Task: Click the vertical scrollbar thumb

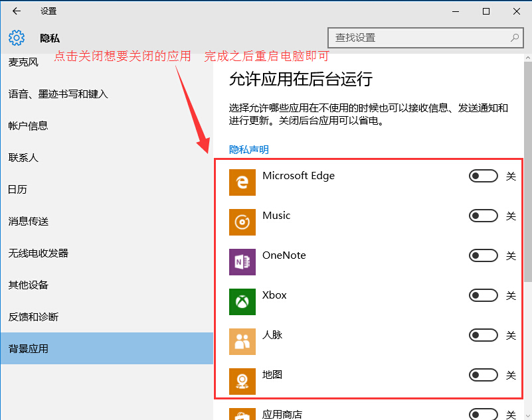Action: click(x=528, y=173)
